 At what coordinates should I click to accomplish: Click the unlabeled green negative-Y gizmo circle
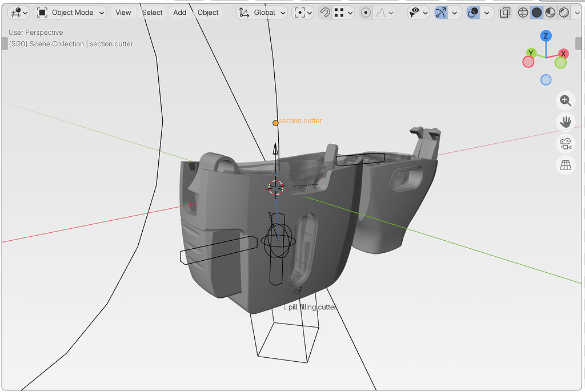click(560, 63)
